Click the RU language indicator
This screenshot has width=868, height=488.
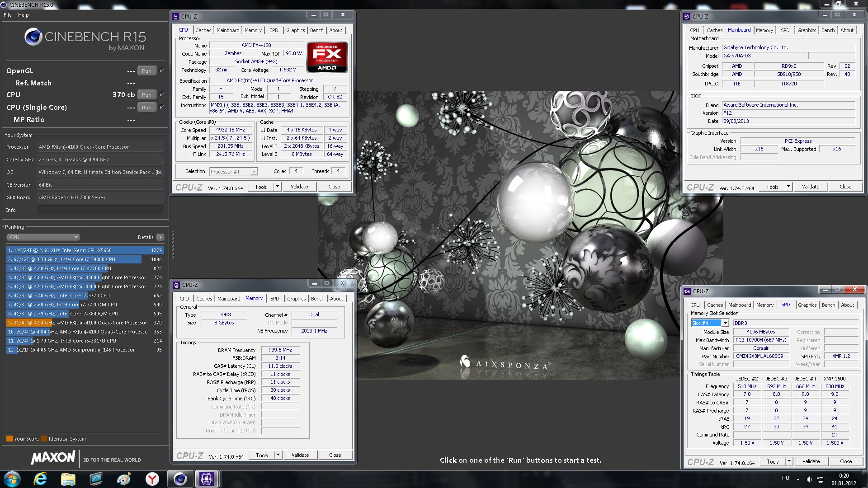coord(786,478)
